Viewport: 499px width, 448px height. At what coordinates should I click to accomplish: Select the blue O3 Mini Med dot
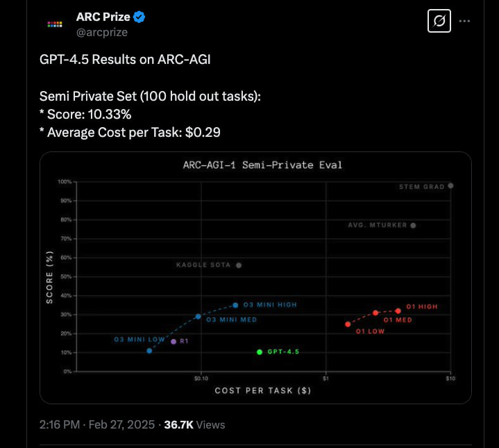tap(198, 316)
